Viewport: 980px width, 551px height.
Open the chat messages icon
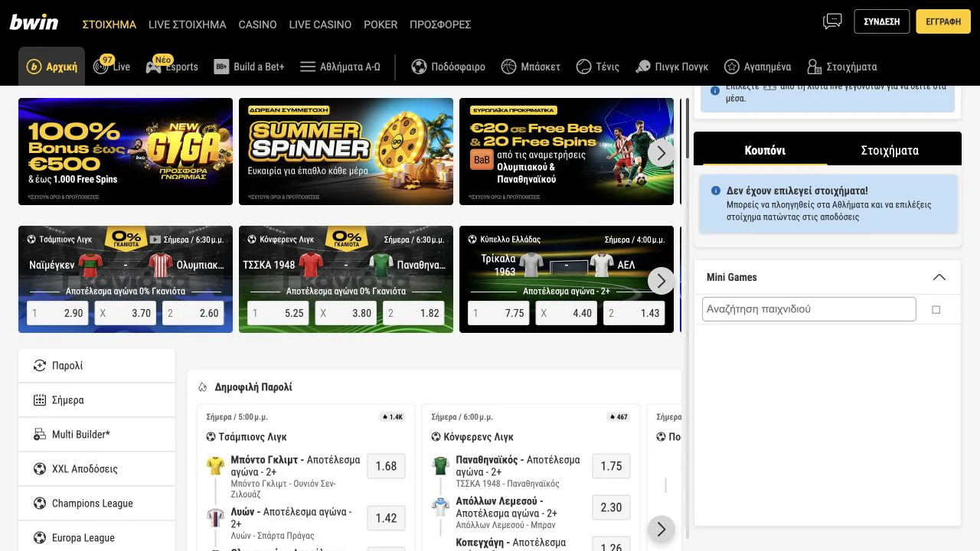click(832, 21)
